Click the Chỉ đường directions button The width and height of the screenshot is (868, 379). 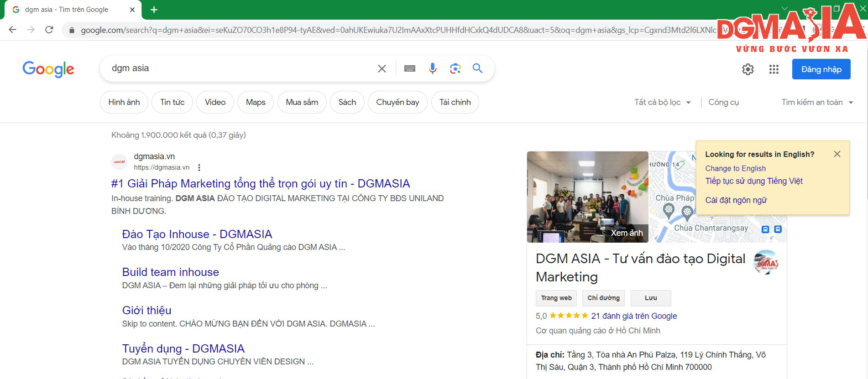[x=603, y=298]
